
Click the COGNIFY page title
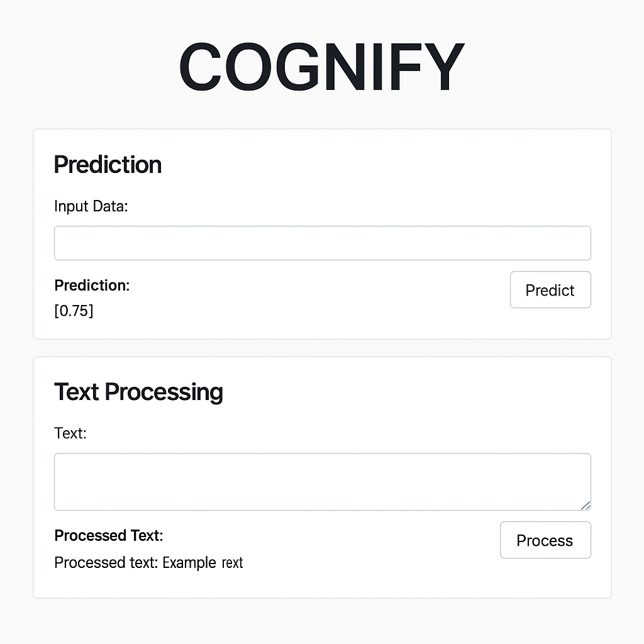[x=322, y=67]
